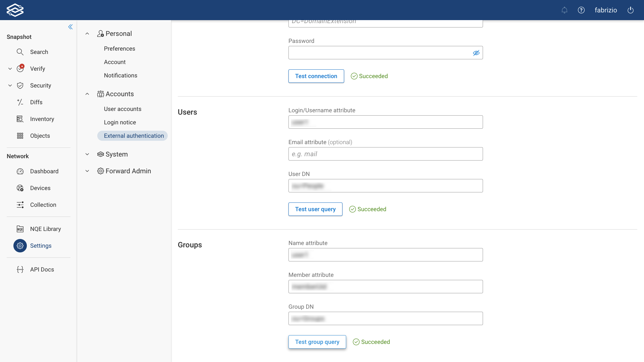The height and width of the screenshot is (362, 644).
Task: Click the logout power icon
Action: pos(631,10)
